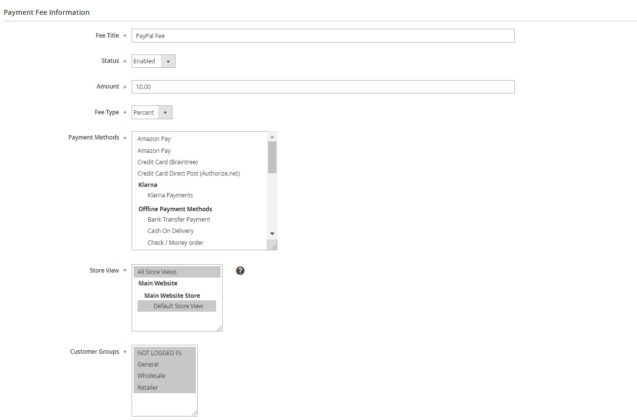Viewport: 637px width, 420px height.
Task: Click the Klarna group heading in the list
Action: [147, 185]
